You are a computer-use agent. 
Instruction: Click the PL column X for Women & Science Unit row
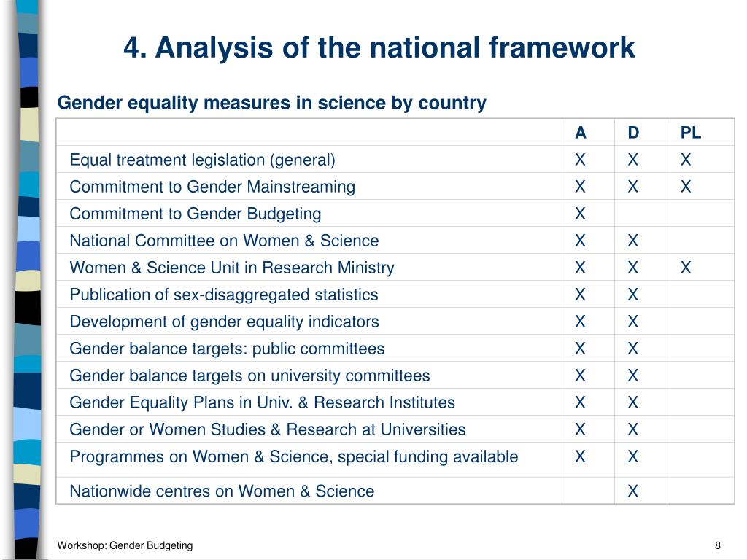pos(686,268)
